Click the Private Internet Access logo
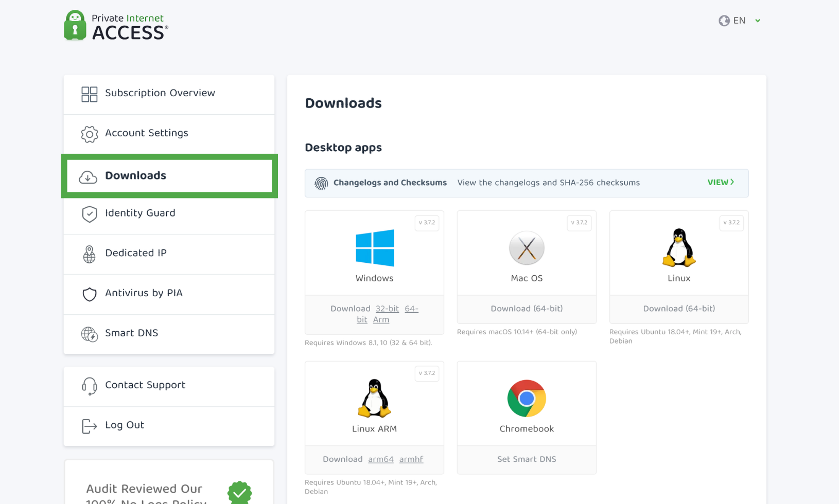 116,25
